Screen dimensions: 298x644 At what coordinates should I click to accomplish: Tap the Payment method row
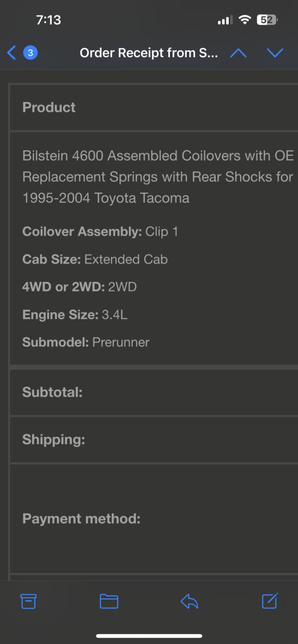pos(154,519)
